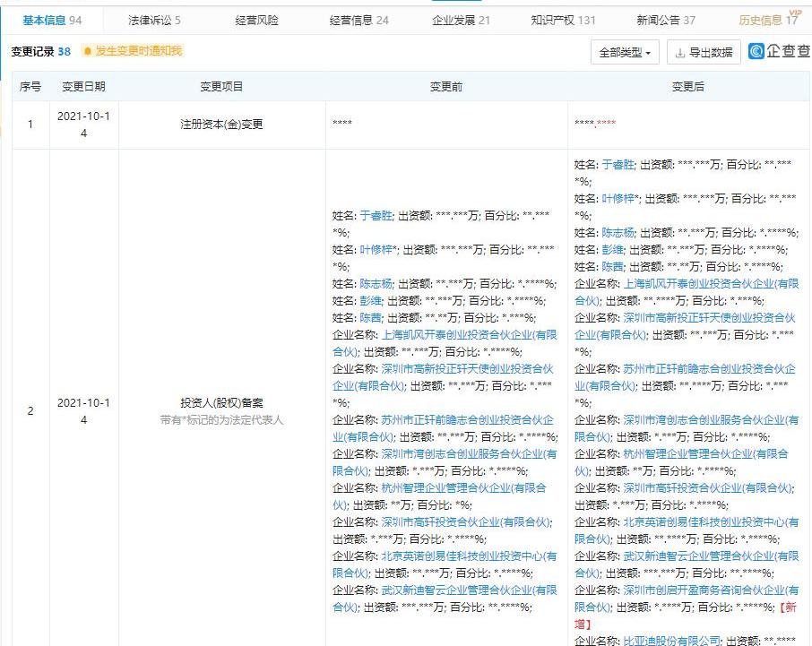
Task: Click the 序号 column header
Action: click(30, 86)
